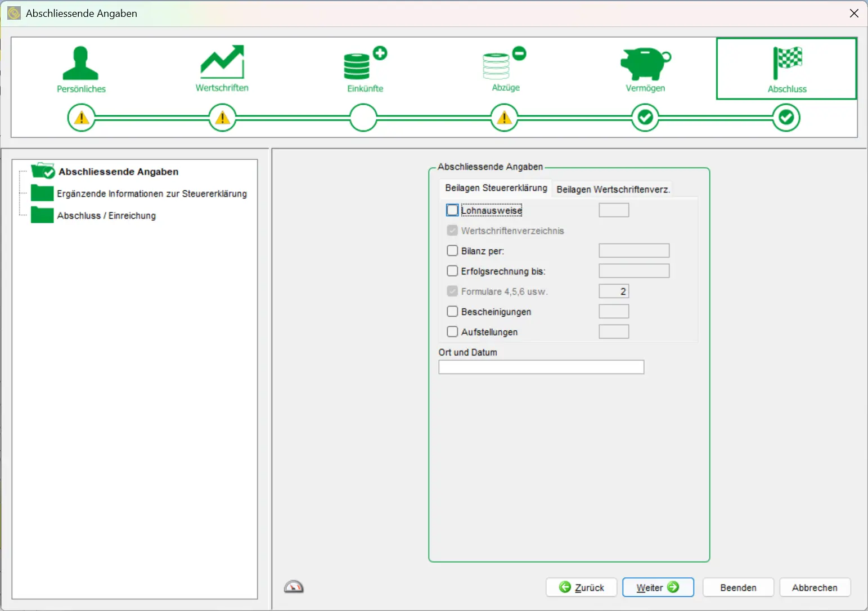Select the Beilagen Steuererklärung tab
This screenshot has width=868, height=611.
click(495, 188)
